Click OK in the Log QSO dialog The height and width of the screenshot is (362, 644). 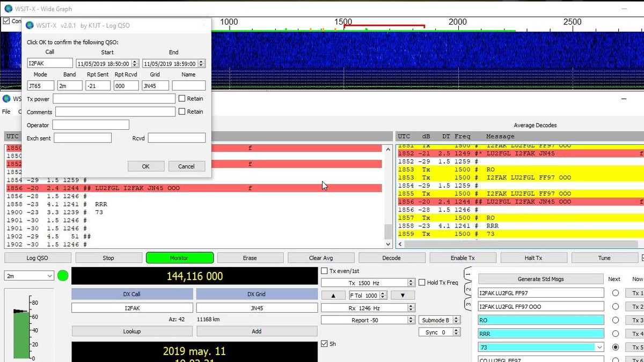(145, 166)
